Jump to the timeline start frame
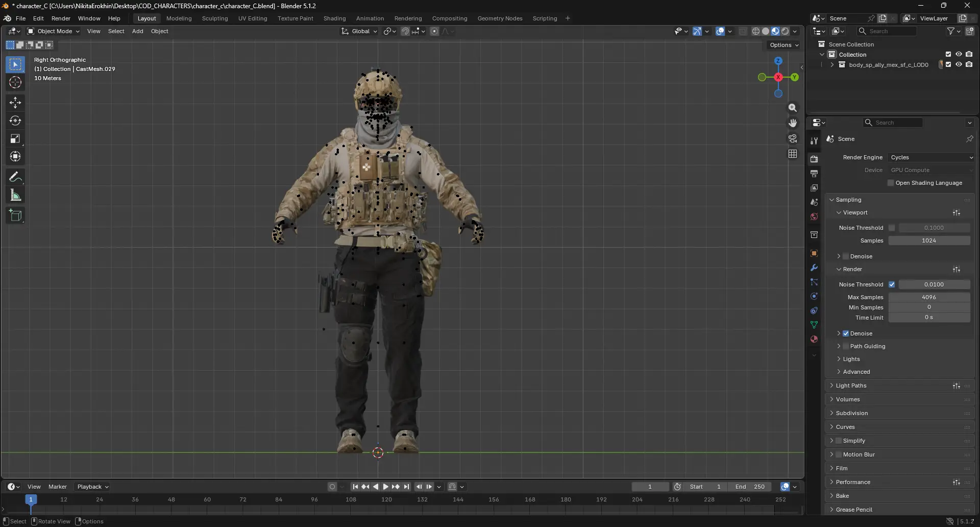The image size is (980, 527). pyautogui.click(x=356, y=487)
